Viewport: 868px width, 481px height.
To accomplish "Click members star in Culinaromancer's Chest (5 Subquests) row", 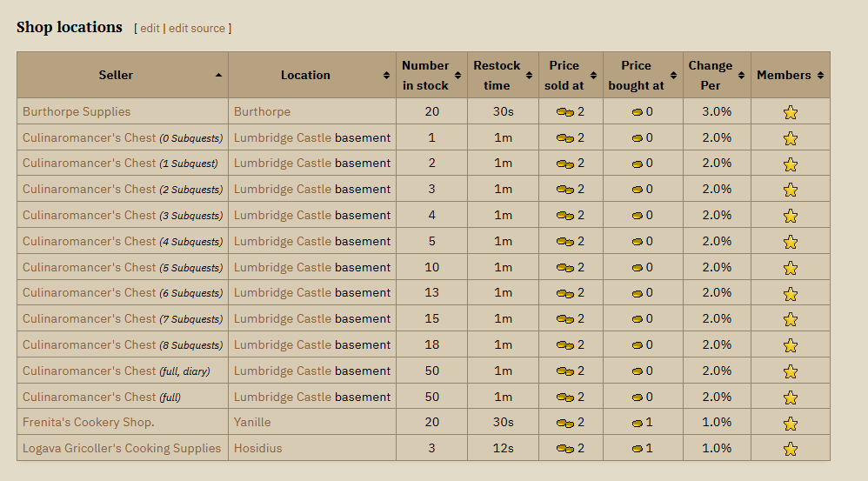I will click(791, 268).
